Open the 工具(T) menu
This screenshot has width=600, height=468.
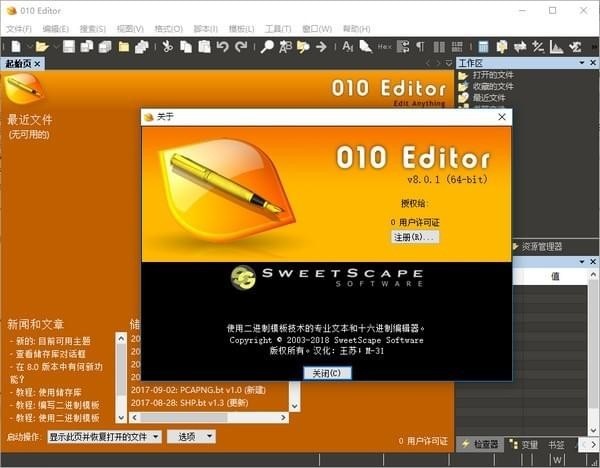pos(278,29)
